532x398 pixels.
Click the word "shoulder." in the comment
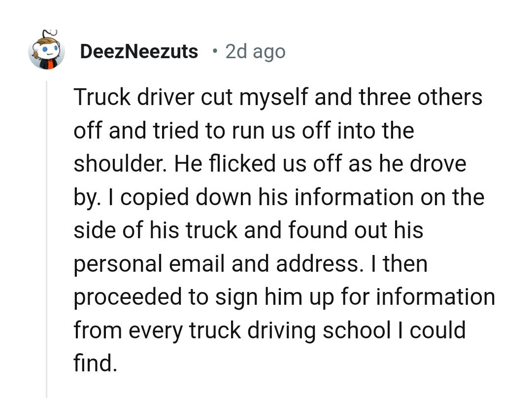pos(119,164)
